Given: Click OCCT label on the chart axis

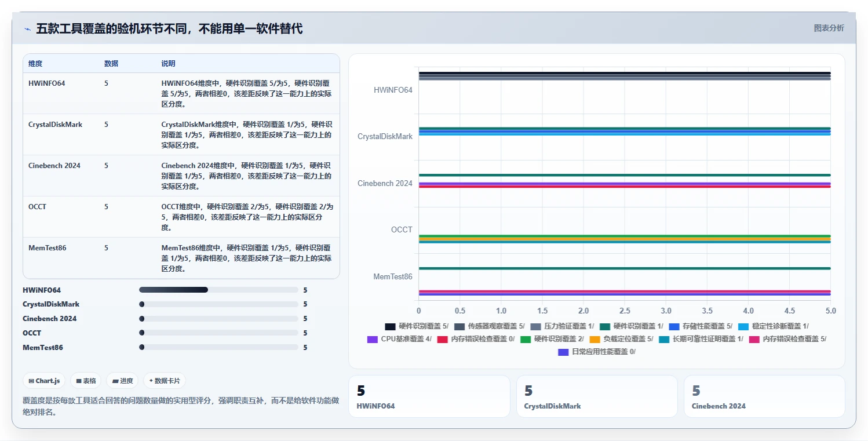Looking at the screenshot, I should 402,229.
